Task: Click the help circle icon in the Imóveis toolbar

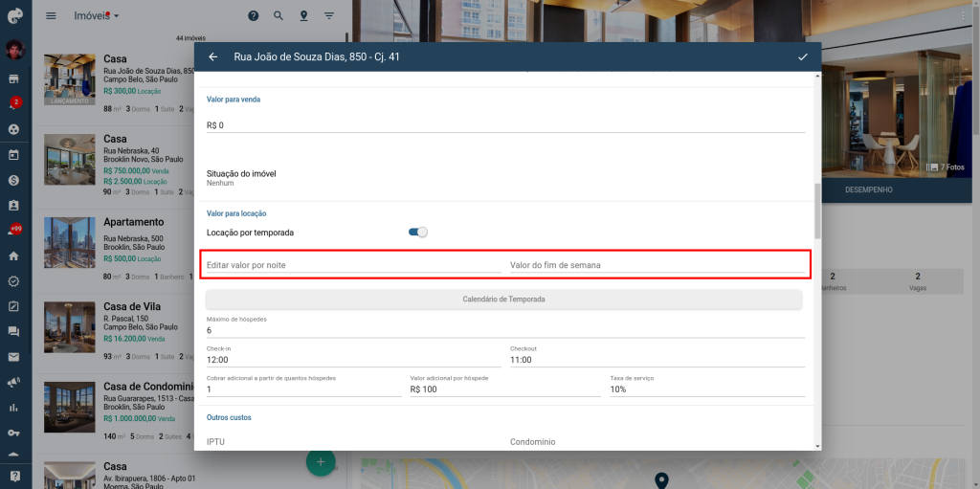Action: [x=253, y=15]
